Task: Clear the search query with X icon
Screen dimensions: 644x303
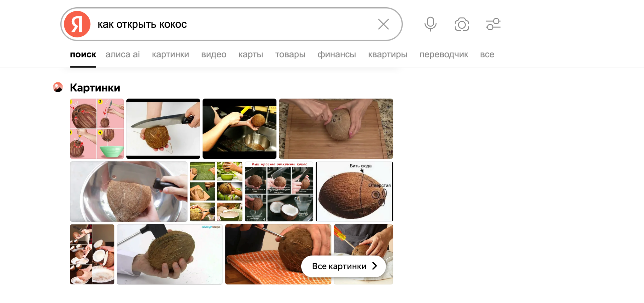Action: click(x=383, y=24)
